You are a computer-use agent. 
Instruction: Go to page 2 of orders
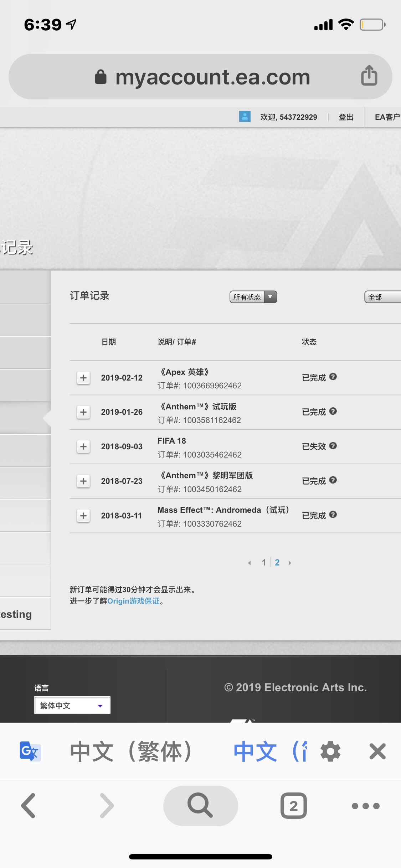(277, 563)
